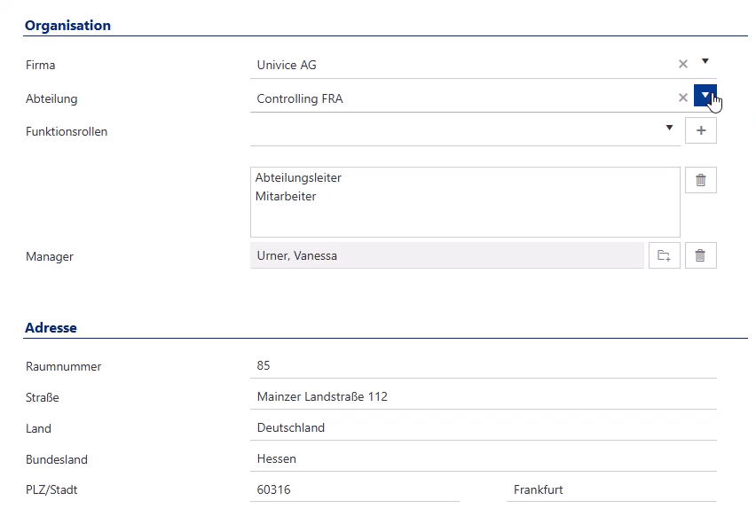Click the Funktionsrollen empty combo field
The image size is (756, 532).
[454, 131]
